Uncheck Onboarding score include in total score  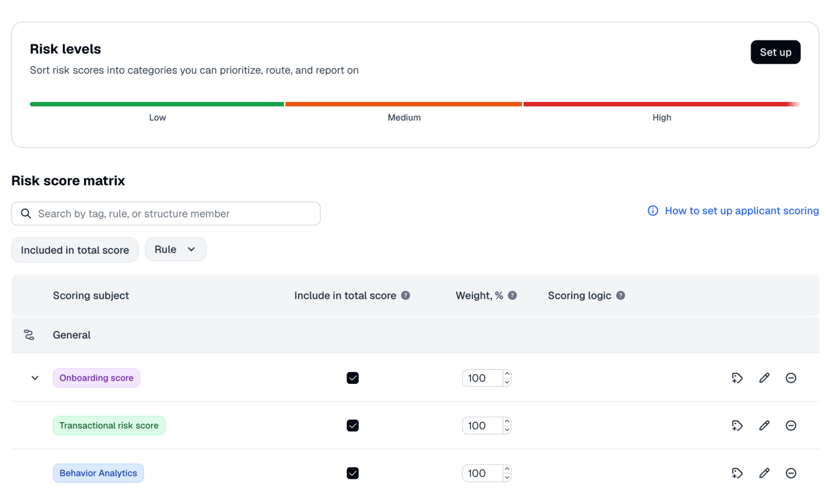pyautogui.click(x=352, y=378)
